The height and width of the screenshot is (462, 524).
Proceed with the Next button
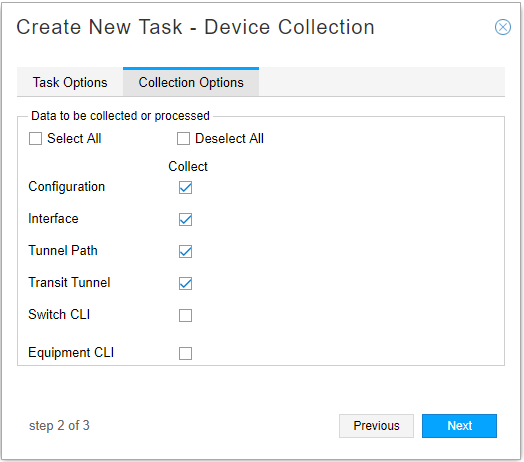pos(459,426)
